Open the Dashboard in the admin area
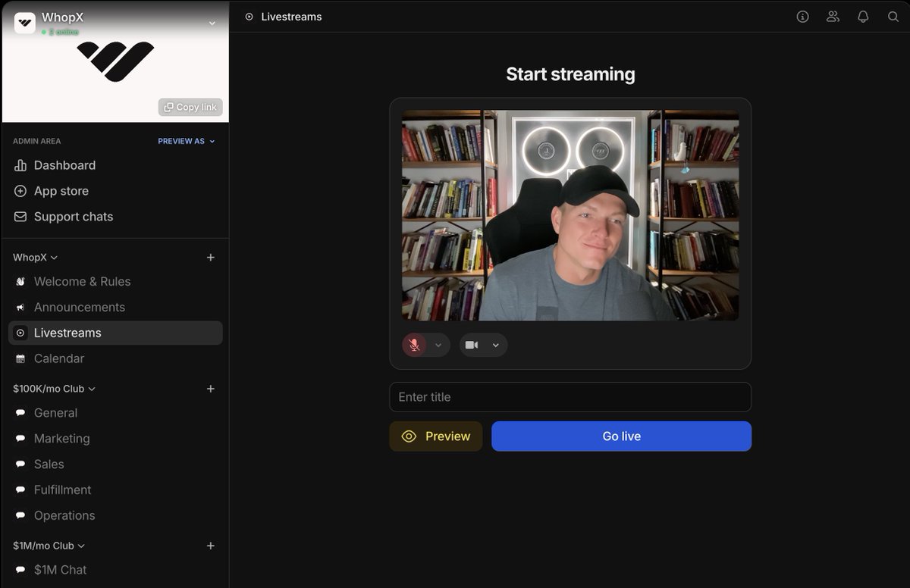The height and width of the screenshot is (588, 910). [x=64, y=165]
